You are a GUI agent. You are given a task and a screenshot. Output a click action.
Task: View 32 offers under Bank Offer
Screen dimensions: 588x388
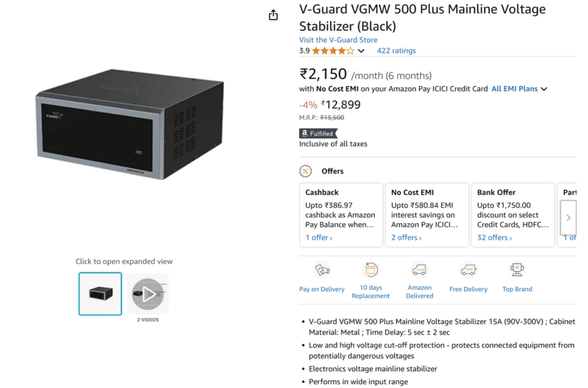tap(493, 237)
